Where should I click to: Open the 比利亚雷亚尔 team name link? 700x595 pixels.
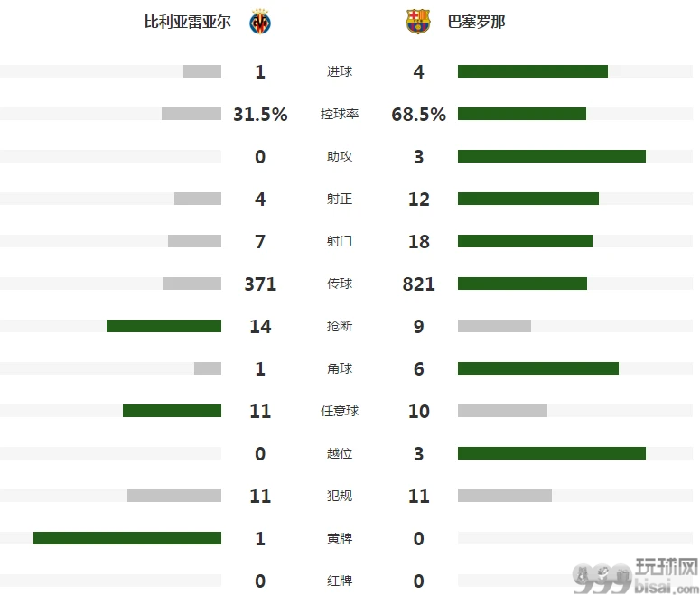tap(188, 22)
